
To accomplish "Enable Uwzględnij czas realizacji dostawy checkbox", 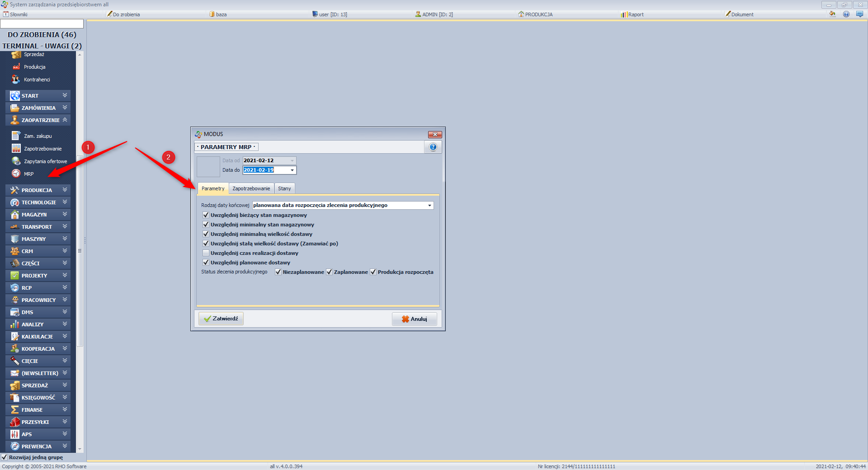I will (206, 253).
